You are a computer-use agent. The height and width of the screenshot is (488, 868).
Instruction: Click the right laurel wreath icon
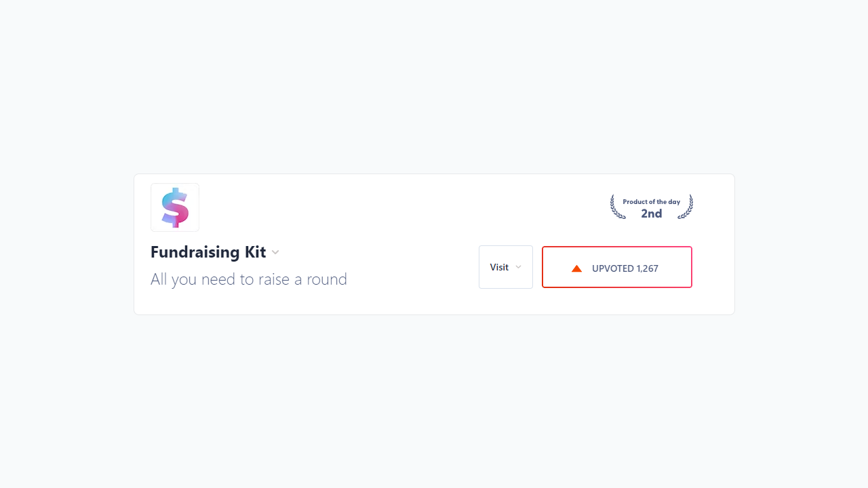pyautogui.click(x=686, y=207)
